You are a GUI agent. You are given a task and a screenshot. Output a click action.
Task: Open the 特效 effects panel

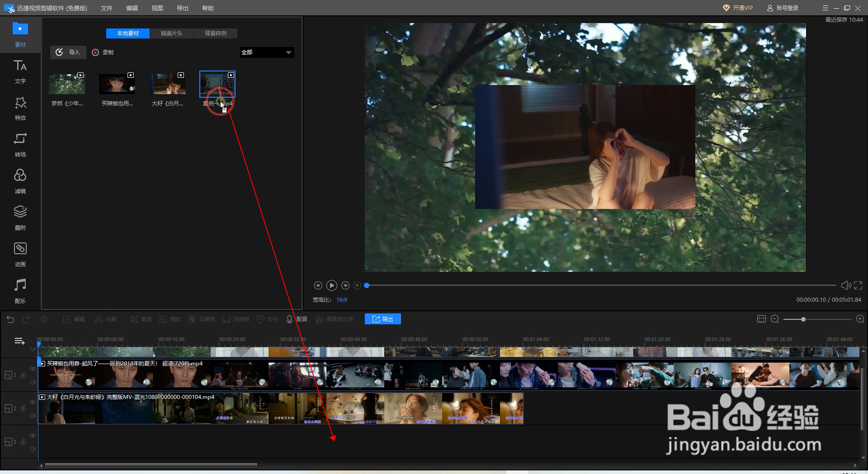[x=20, y=108]
